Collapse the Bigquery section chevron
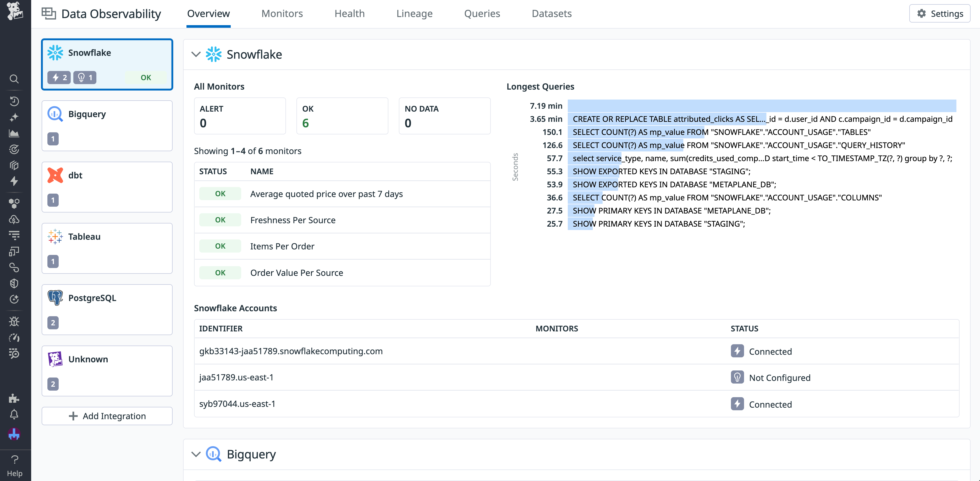The height and width of the screenshot is (481, 980). pyautogui.click(x=196, y=454)
